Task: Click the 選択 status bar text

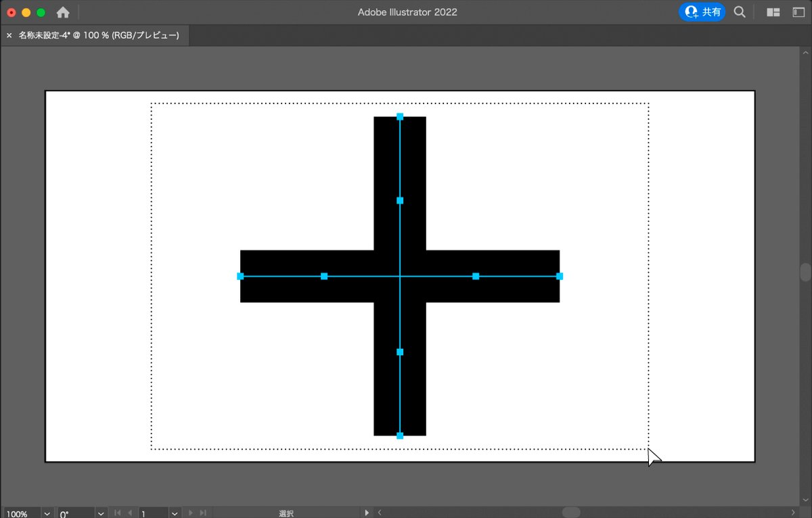Action: click(286, 514)
